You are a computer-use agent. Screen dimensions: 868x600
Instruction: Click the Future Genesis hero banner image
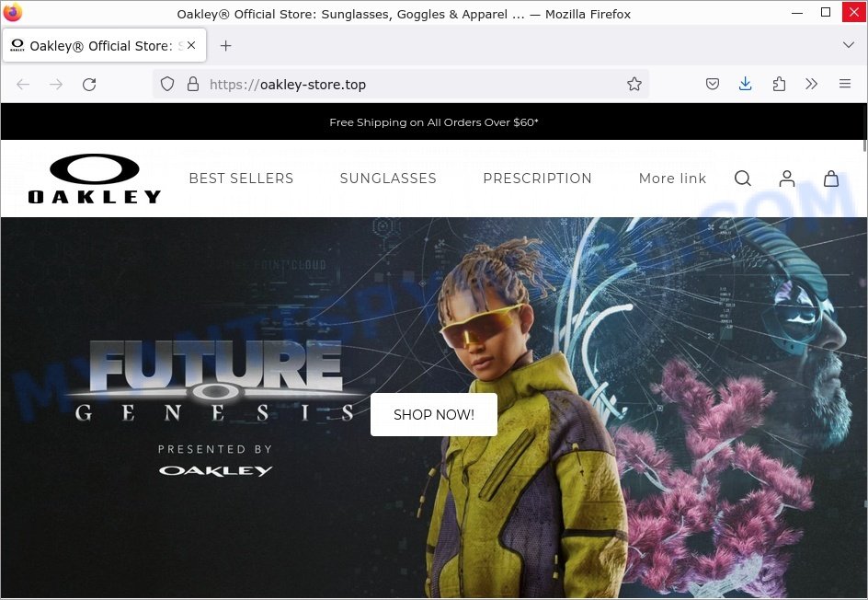point(432,407)
